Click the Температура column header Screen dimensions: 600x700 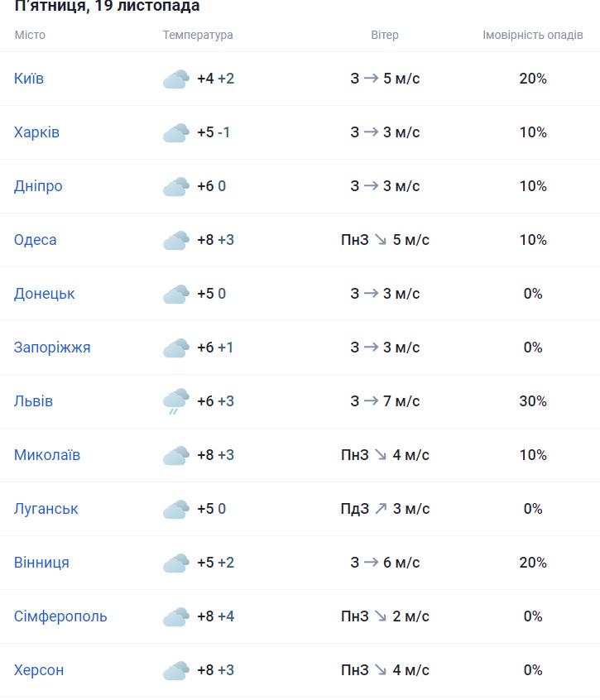click(x=198, y=35)
